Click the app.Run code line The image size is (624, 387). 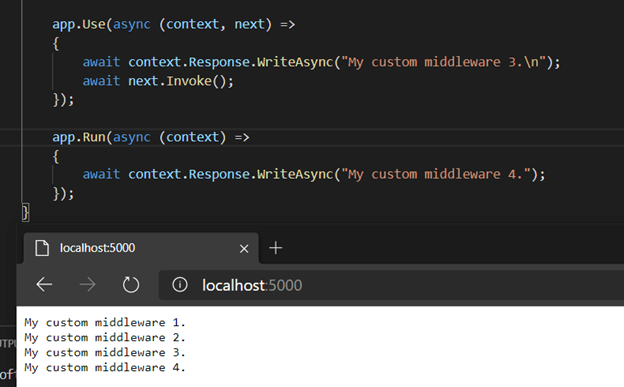pyautogui.click(x=151, y=137)
